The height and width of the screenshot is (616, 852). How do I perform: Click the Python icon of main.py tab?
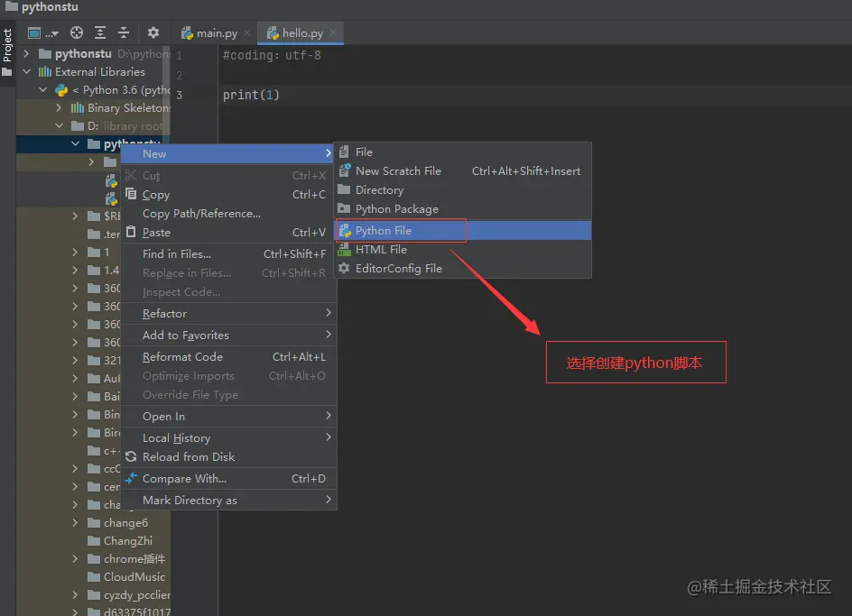click(188, 33)
